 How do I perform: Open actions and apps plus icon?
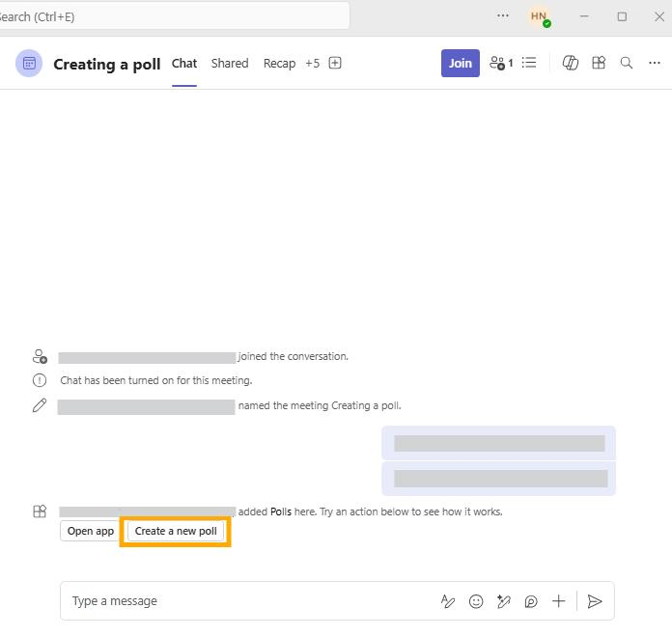pos(558,601)
